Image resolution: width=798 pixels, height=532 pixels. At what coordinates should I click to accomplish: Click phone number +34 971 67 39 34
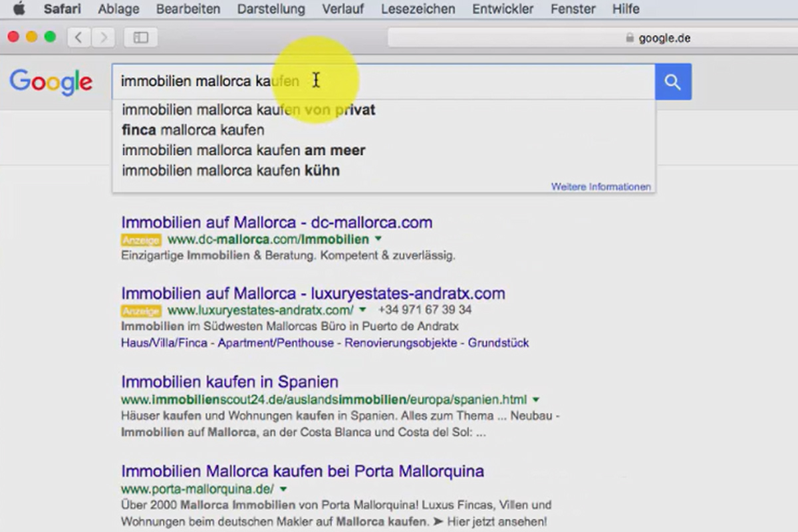click(x=425, y=310)
